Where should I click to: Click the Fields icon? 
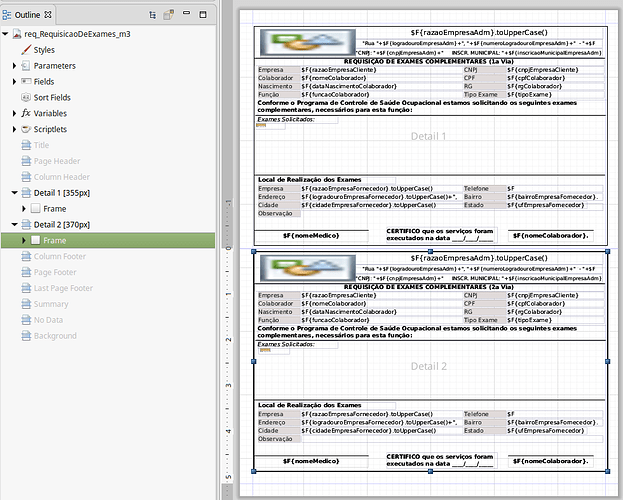click(x=26, y=81)
